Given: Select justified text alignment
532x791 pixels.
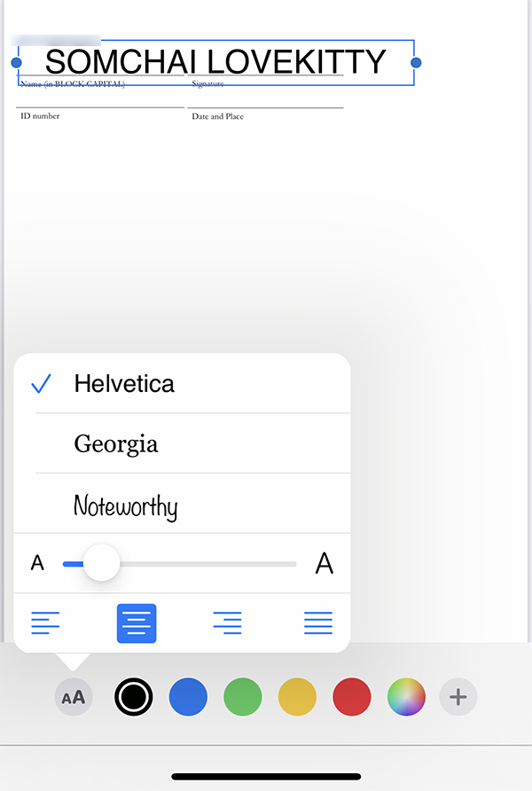Looking at the screenshot, I should pos(318,623).
